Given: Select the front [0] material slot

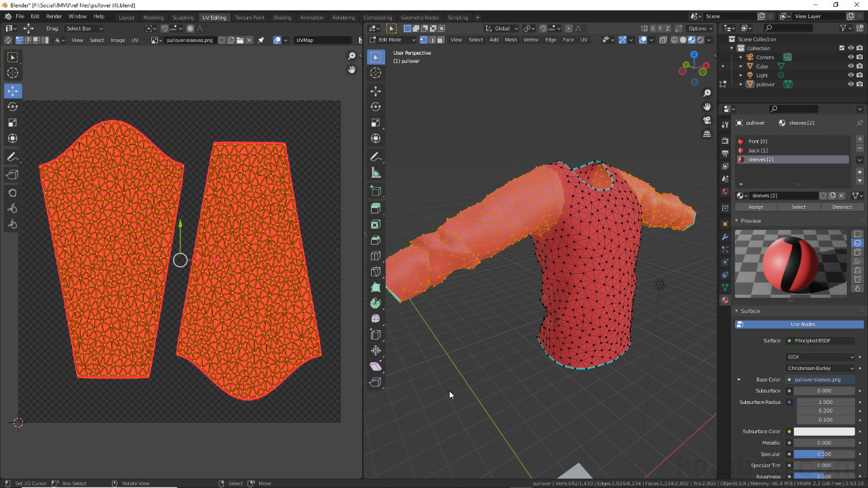Looking at the screenshot, I should coord(757,142).
